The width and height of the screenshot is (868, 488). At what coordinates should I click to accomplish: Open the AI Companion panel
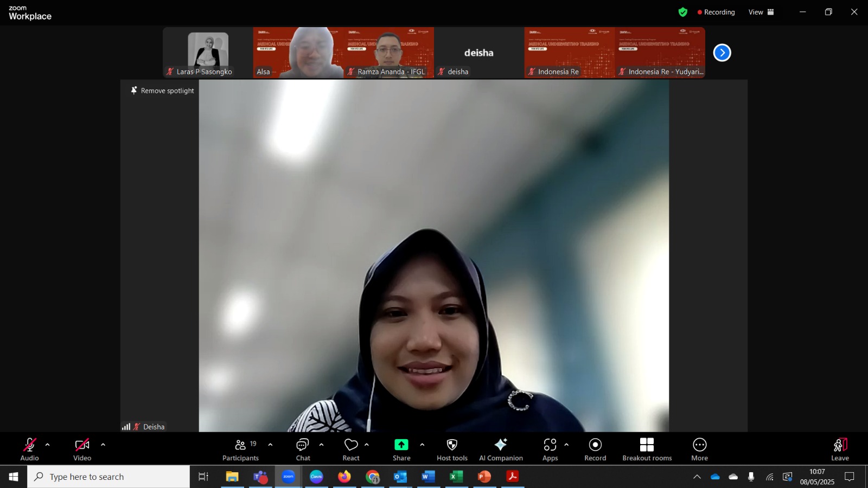tap(501, 450)
